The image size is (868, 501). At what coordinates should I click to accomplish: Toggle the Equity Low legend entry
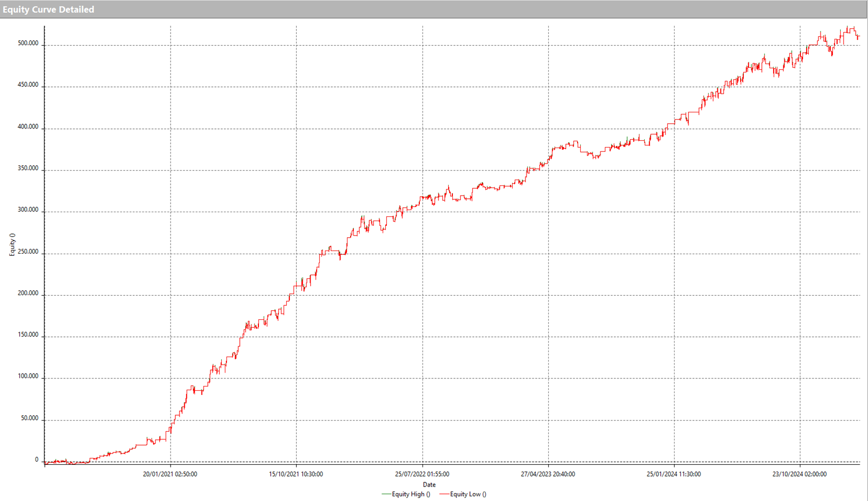tap(468, 494)
